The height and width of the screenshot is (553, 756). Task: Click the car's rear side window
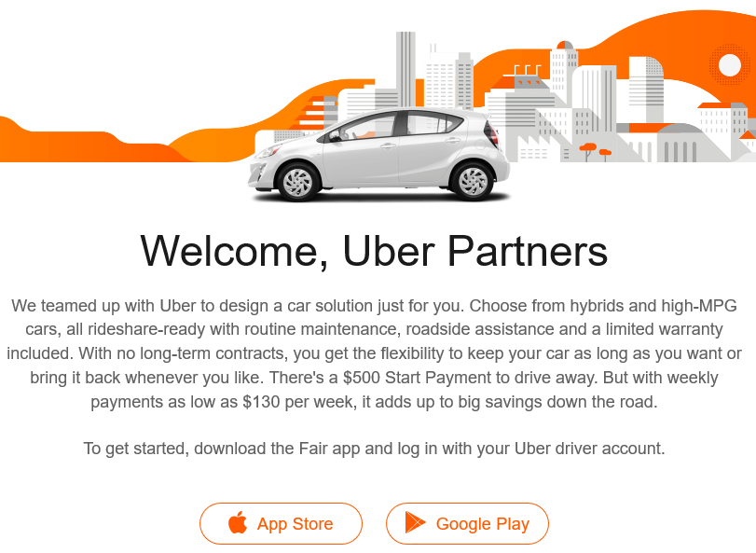pos(433,122)
